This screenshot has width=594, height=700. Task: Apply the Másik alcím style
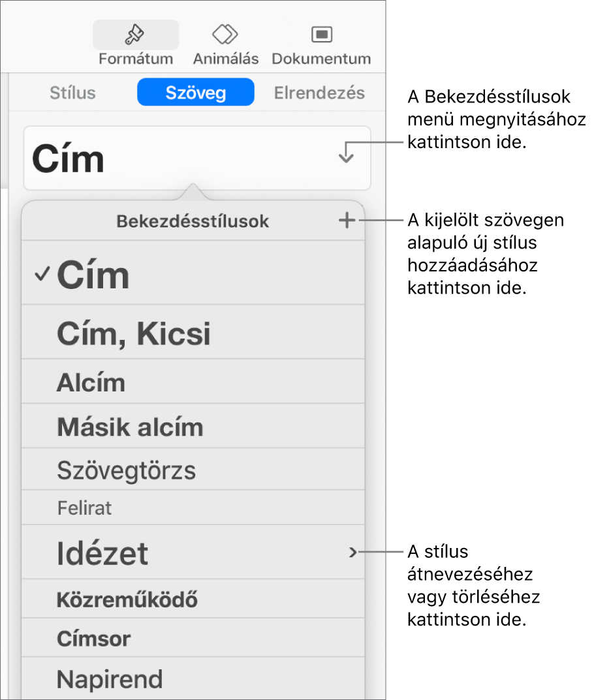click(193, 427)
